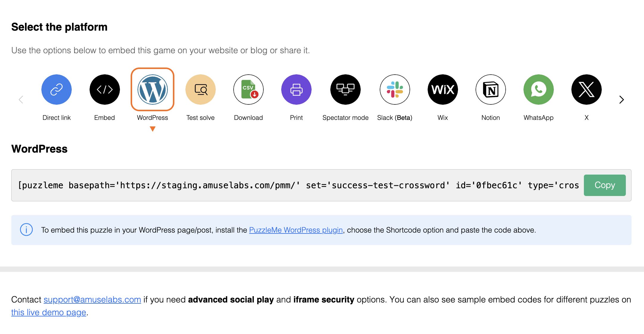Select the X platform icon
The image size is (644, 334).
[587, 90]
